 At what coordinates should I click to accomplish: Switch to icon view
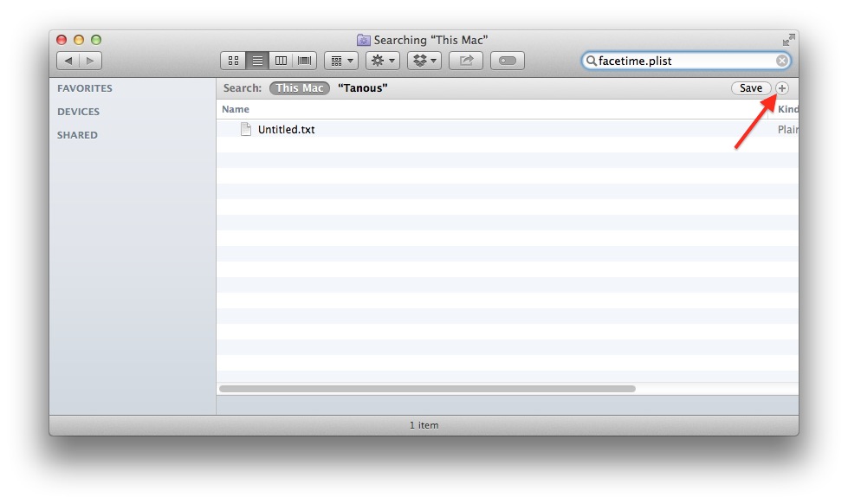233,61
